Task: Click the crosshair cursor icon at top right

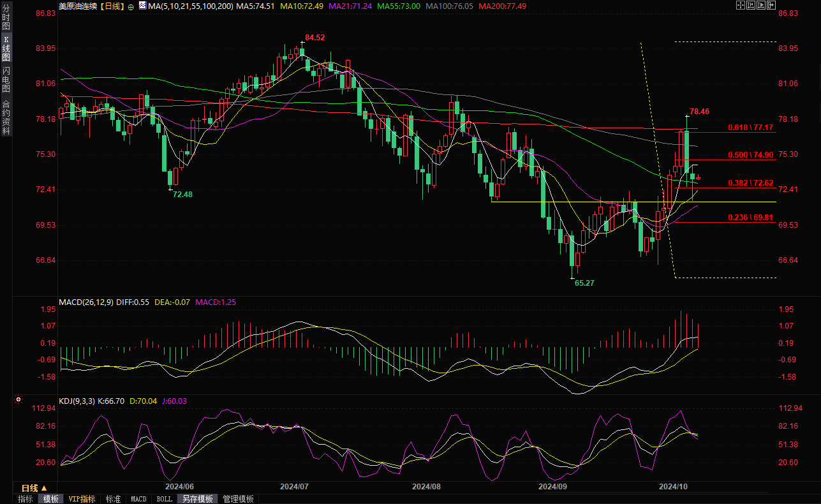Action: pyautogui.click(x=740, y=5)
